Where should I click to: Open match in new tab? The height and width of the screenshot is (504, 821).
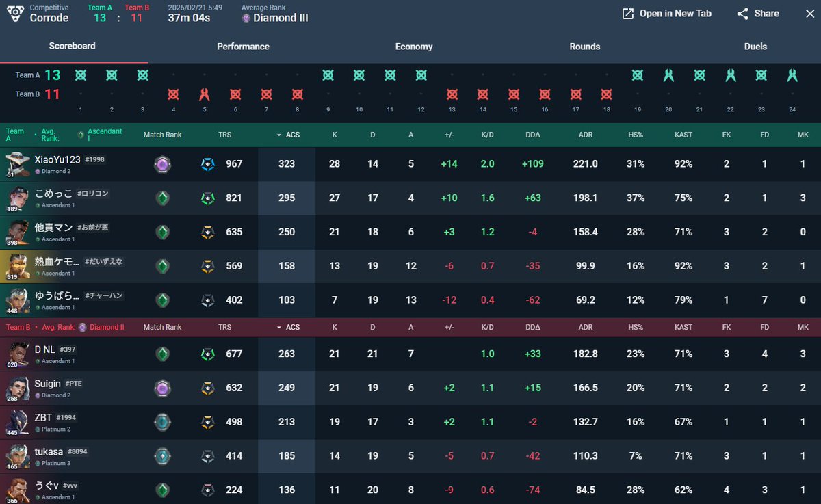coord(666,14)
